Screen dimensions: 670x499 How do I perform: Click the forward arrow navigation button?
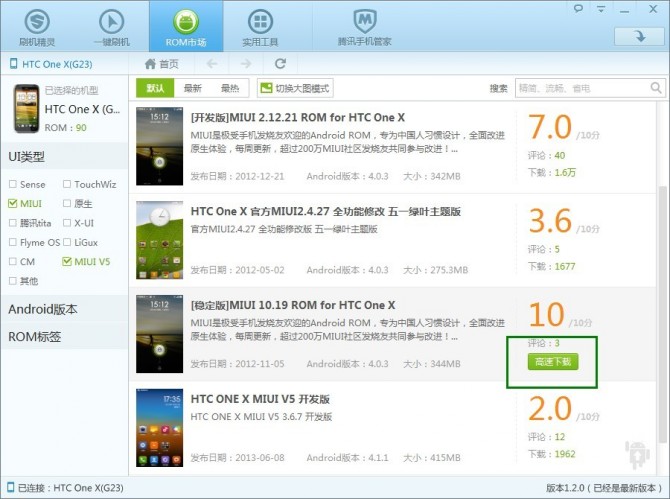pyautogui.click(x=246, y=64)
